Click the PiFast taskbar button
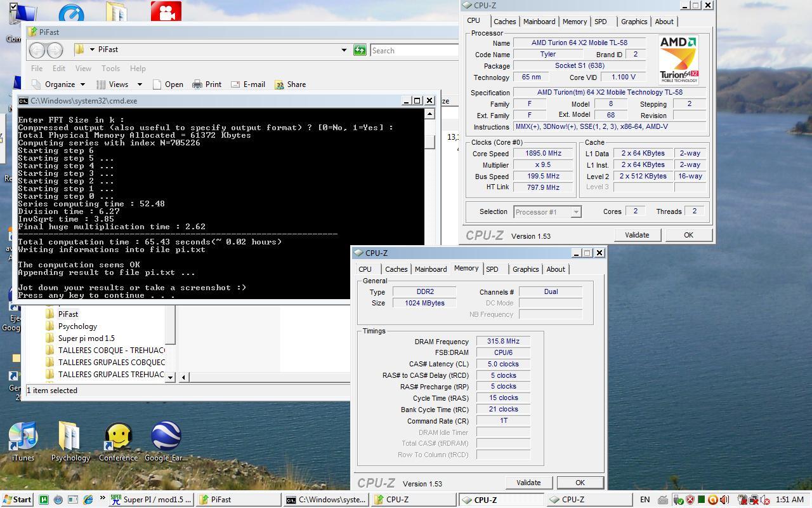Image resolution: width=812 pixels, height=508 pixels. click(239, 500)
